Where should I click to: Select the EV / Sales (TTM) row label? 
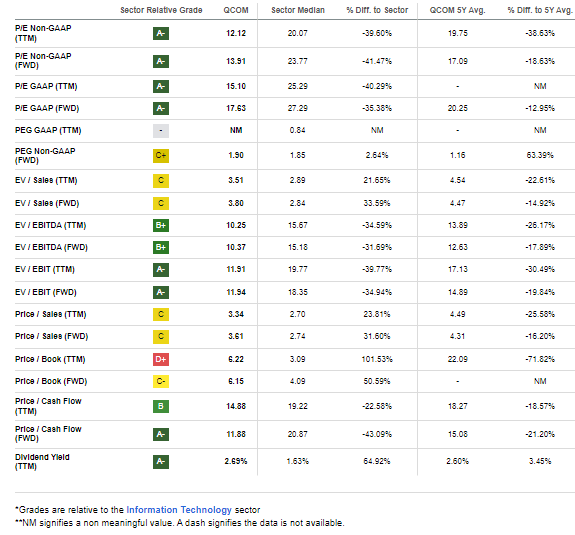[x=46, y=180]
